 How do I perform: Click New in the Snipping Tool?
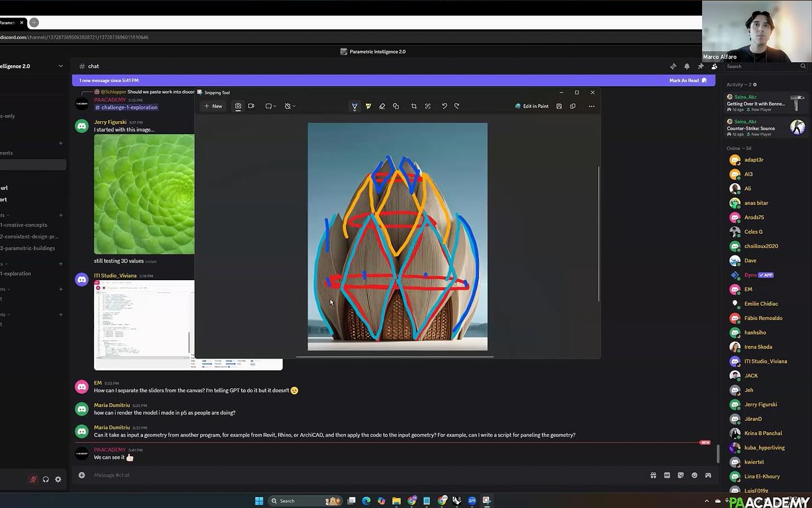(x=213, y=106)
